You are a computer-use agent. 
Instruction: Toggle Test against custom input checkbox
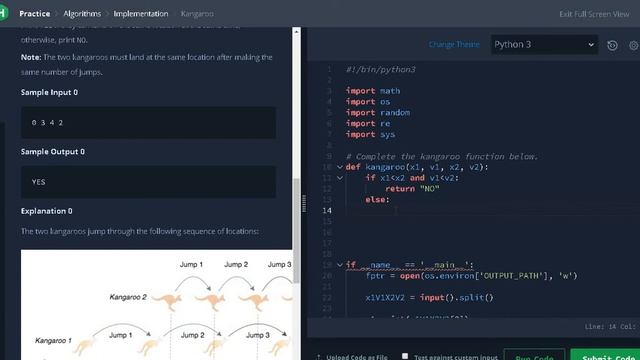point(405,356)
